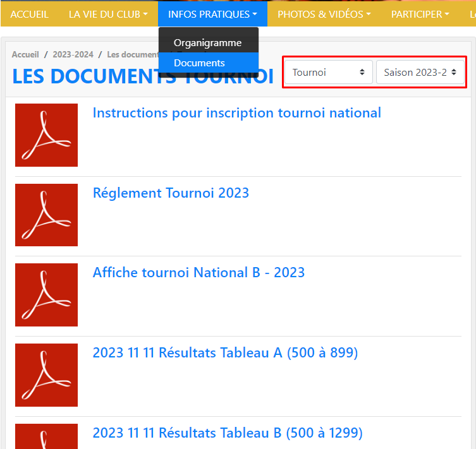Open the Tournoi category dropdown
The height and width of the screenshot is (449, 476).
tap(329, 72)
